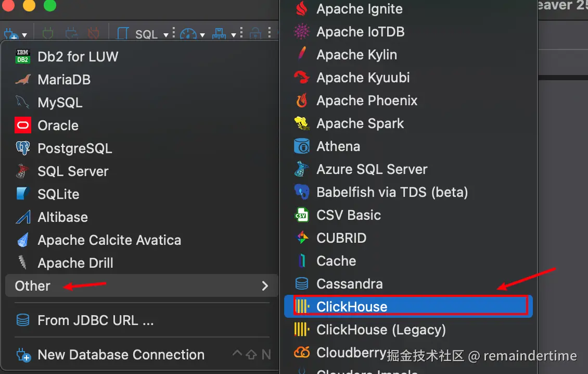588x374 pixels.
Task: Expand Other with its right chevron
Action: point(265,286)
